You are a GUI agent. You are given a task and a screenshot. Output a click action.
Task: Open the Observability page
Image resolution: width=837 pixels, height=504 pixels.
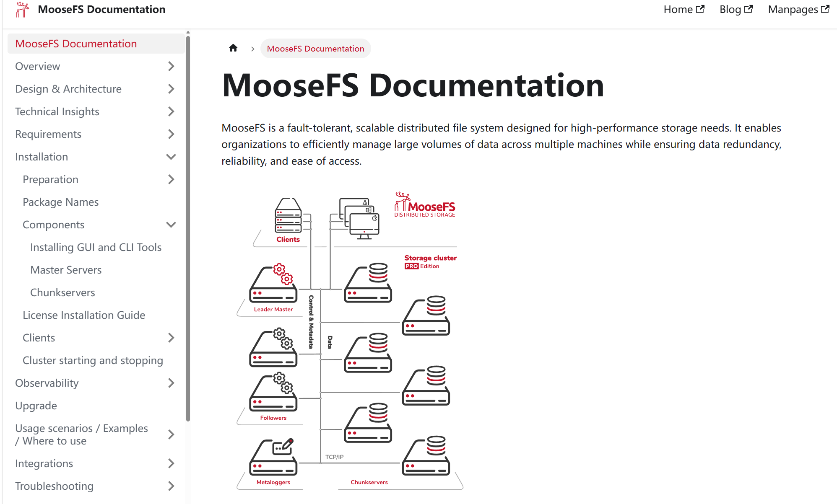point(47,383)
